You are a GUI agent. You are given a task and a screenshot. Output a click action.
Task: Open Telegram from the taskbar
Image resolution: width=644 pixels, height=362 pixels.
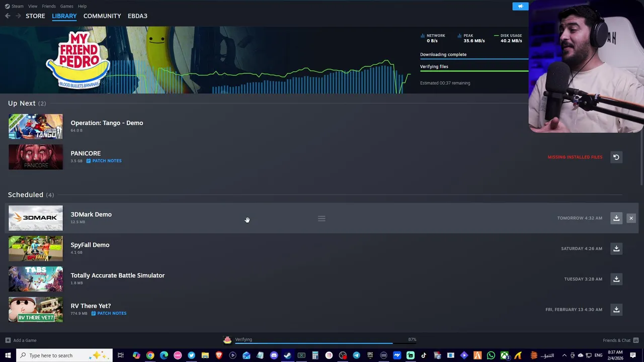tap(356, 355)
